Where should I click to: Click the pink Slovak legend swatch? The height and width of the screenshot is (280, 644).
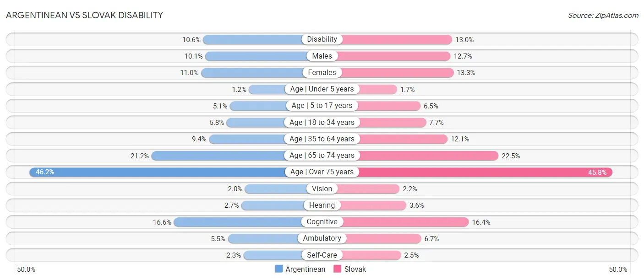(x=338, y=269)
